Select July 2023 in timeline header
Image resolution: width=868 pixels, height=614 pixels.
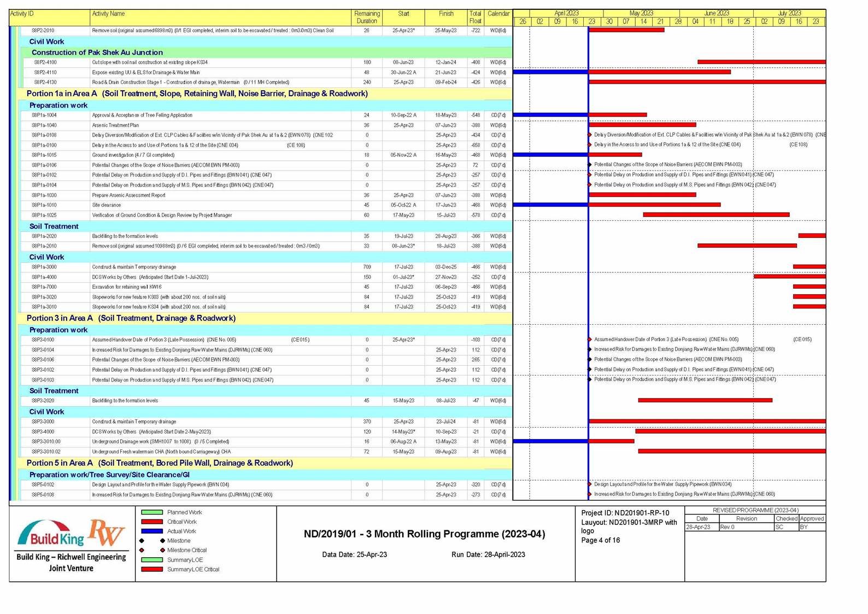[789, 13]
